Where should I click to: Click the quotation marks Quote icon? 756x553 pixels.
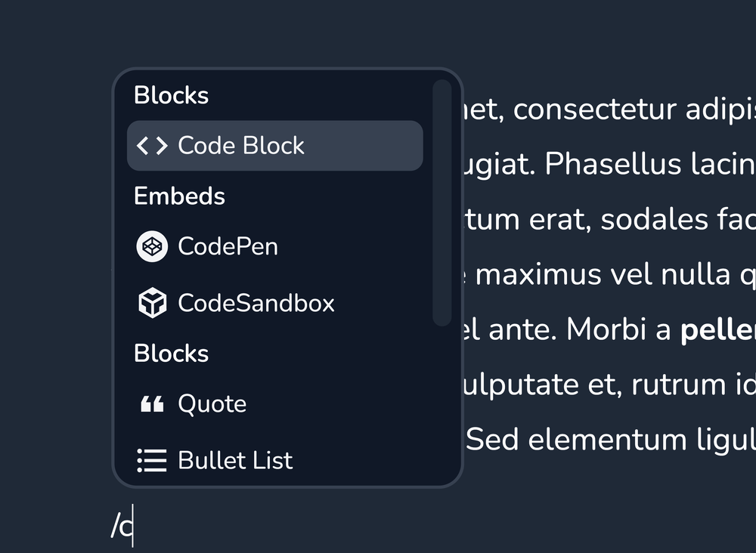[x=152, y=404]
